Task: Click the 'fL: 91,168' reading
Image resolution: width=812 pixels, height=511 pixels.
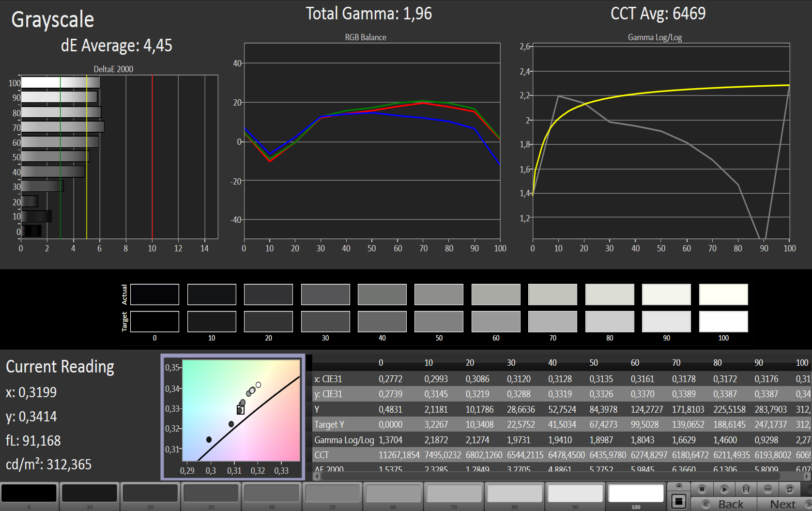Action: [33, 441]
